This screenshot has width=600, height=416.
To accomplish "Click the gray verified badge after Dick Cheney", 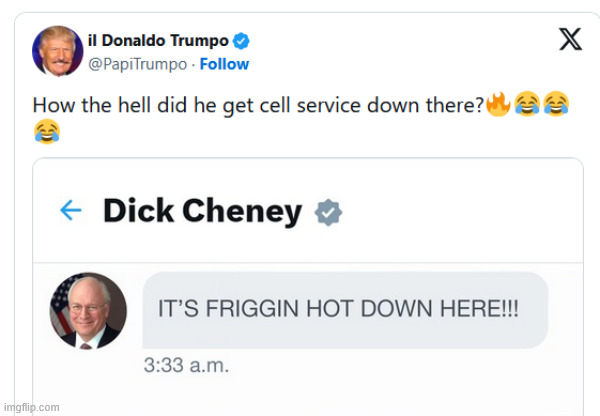I will [x=327, y=211].
